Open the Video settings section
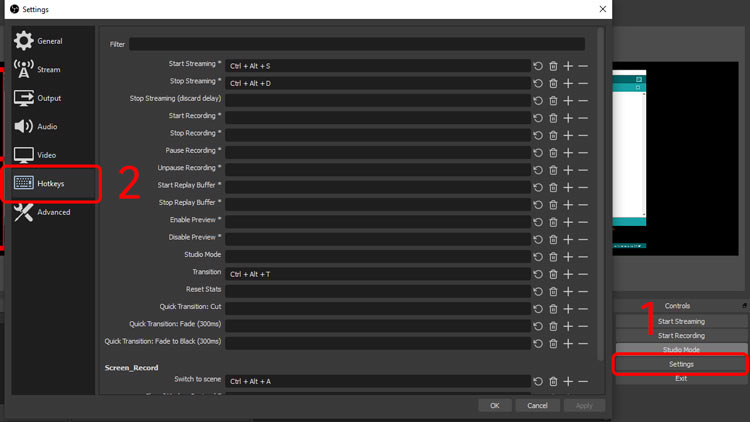Viewport: 750px width, 422px height. click(x=47, y=155)
